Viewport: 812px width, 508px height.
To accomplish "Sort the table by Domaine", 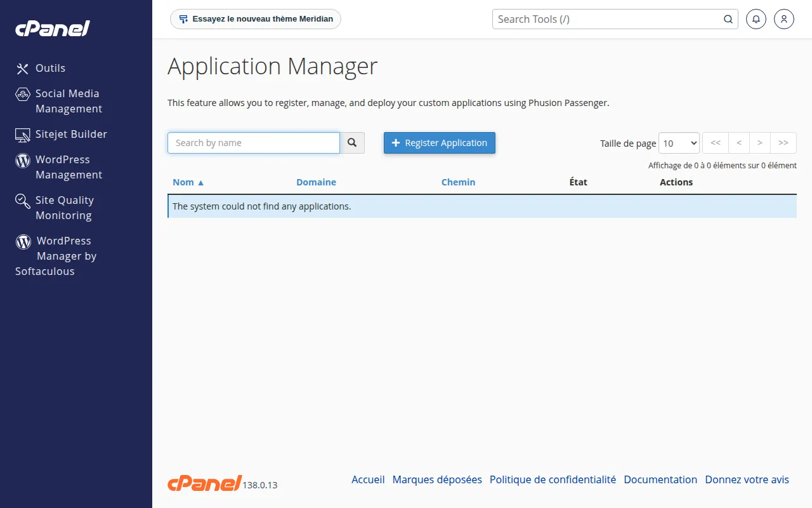I will (x=316, y=182).
